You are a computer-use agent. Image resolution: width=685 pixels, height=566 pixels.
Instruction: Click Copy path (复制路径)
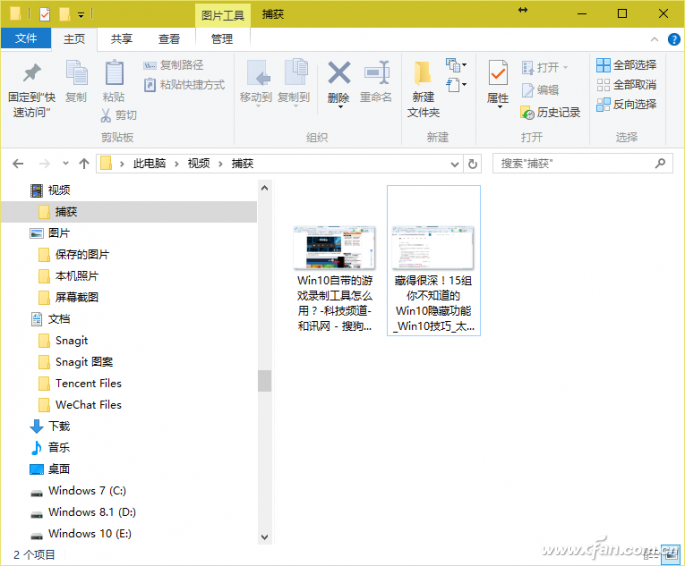[x=173, y=66]
